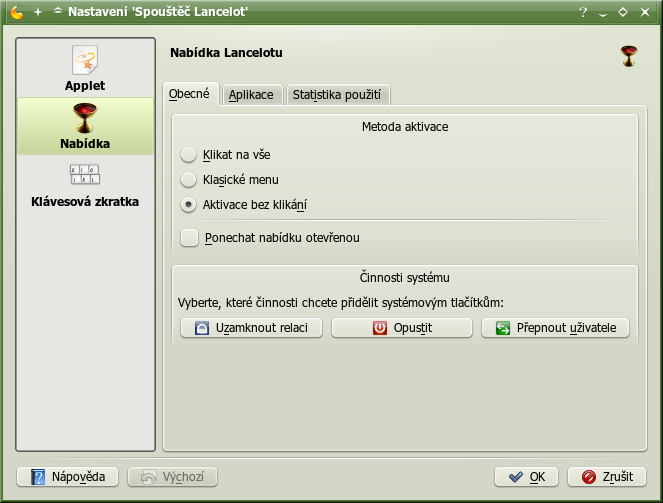Open the Klávesová zkratka keyboard page

85,185
